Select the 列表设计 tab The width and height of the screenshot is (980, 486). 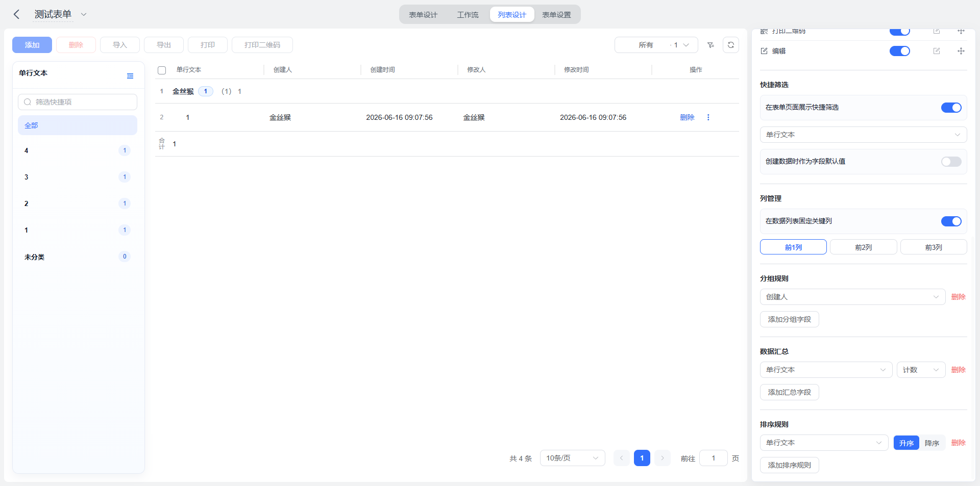pyautogui.click(x=512, y=15)
